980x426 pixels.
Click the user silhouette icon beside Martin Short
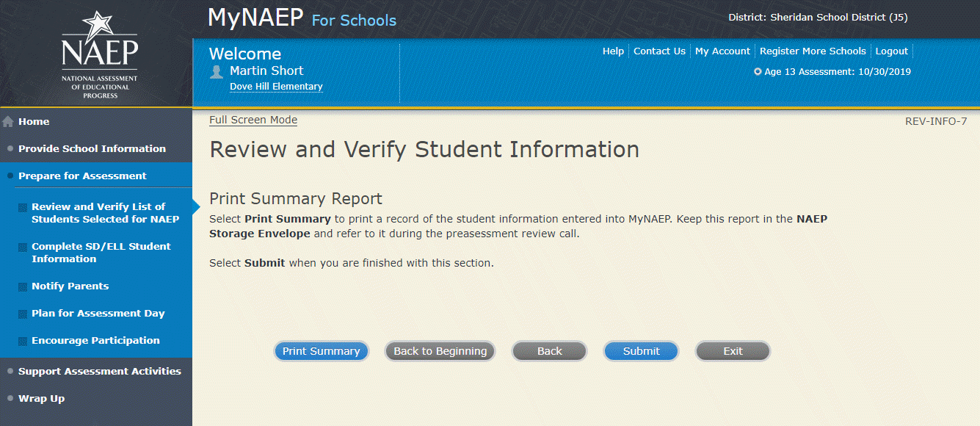pyautogui.click(x=217, y=72)
